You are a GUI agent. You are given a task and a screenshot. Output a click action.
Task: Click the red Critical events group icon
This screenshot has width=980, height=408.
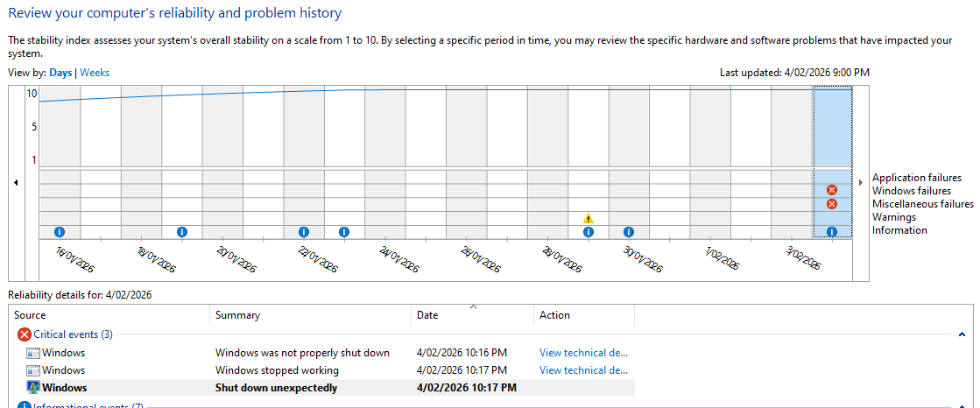[25, 334]
